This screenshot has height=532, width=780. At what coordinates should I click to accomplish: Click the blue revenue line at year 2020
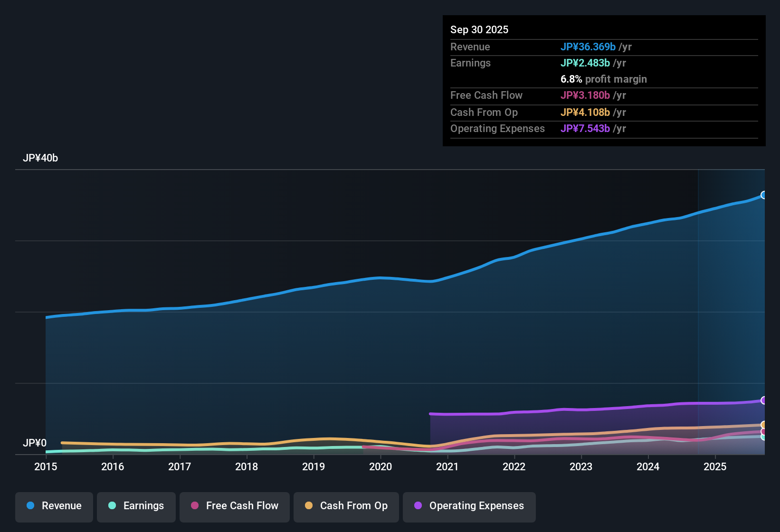click(x=380, y=278)
